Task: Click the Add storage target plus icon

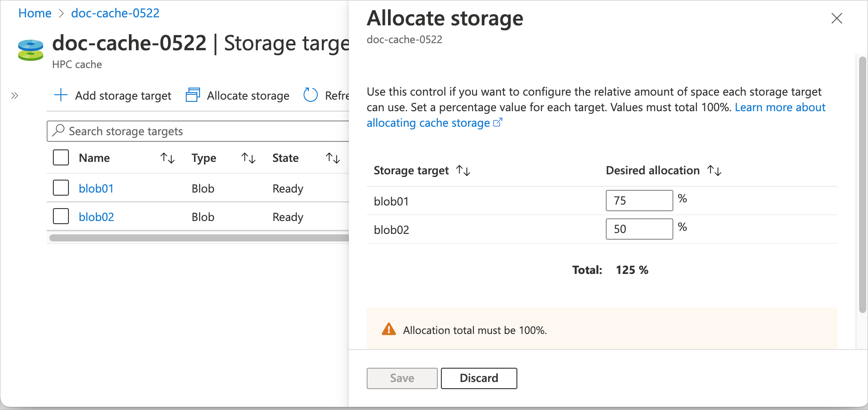Action: click(x=60, y=95)
